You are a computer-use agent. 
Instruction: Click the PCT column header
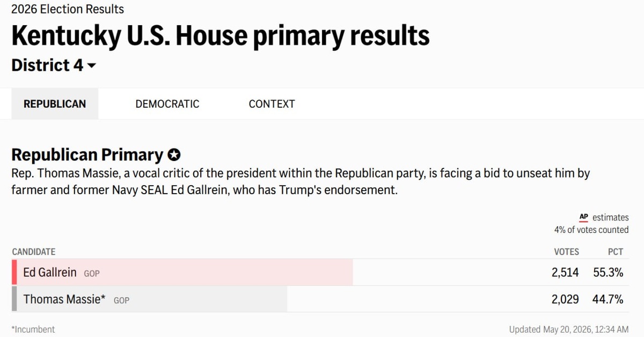click(x=616, y=252)
